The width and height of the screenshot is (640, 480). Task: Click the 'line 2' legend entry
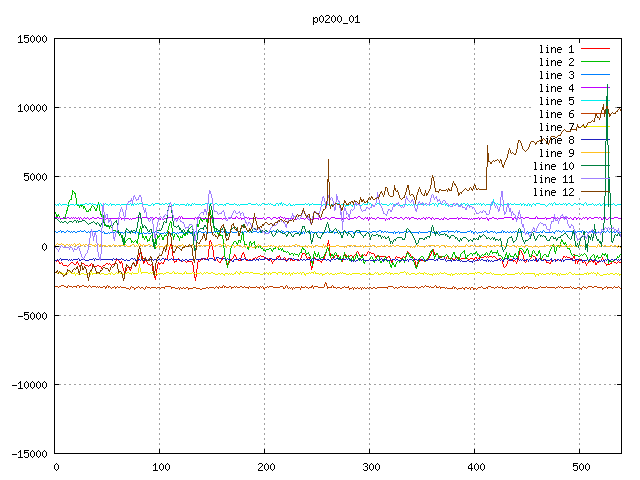point(556,62)
